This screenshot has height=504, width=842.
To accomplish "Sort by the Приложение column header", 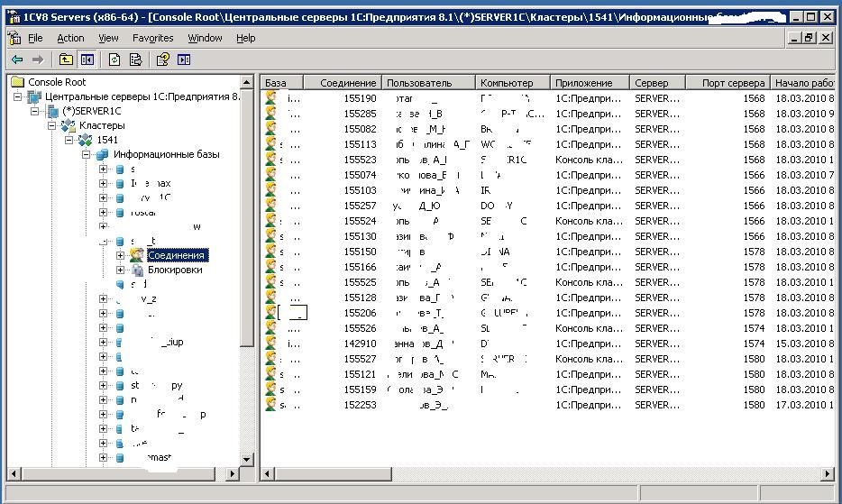I will point(590,83).
